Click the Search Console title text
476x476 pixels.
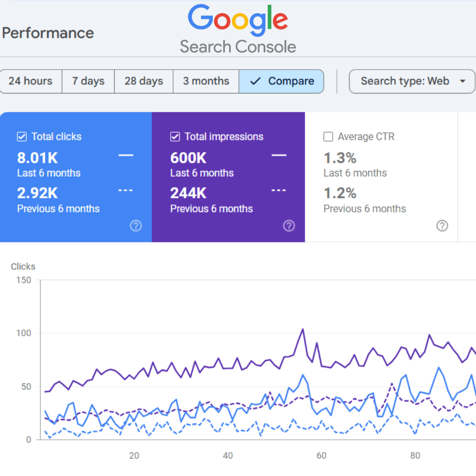point(238,47)
